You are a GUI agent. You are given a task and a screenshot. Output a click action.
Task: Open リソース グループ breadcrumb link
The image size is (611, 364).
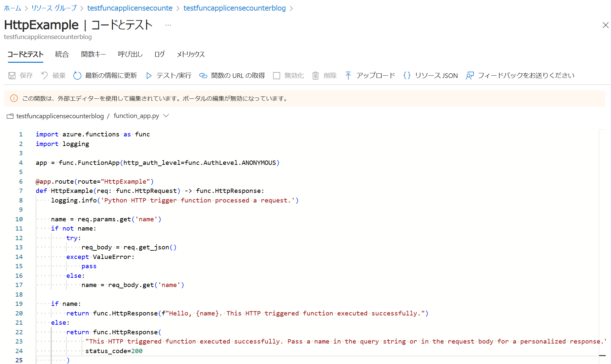pyautogui.click(x=54, y=8)
